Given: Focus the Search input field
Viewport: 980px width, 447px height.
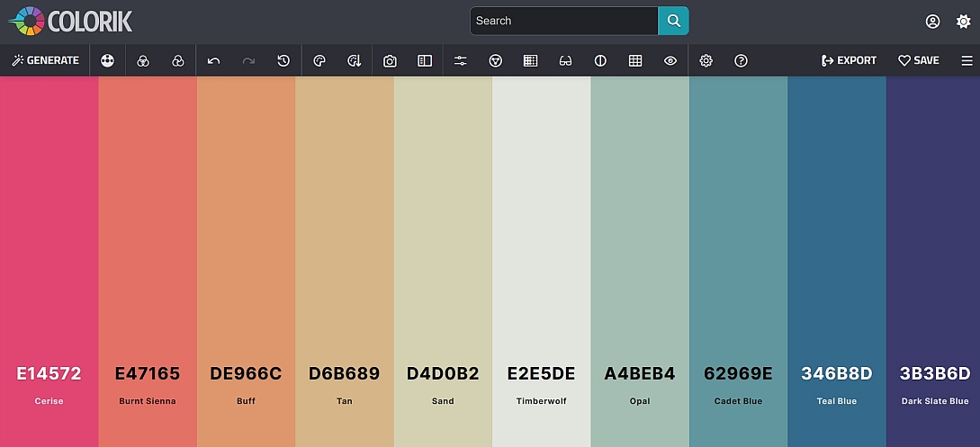Looking at the screenshot, I should pos(563,21).
